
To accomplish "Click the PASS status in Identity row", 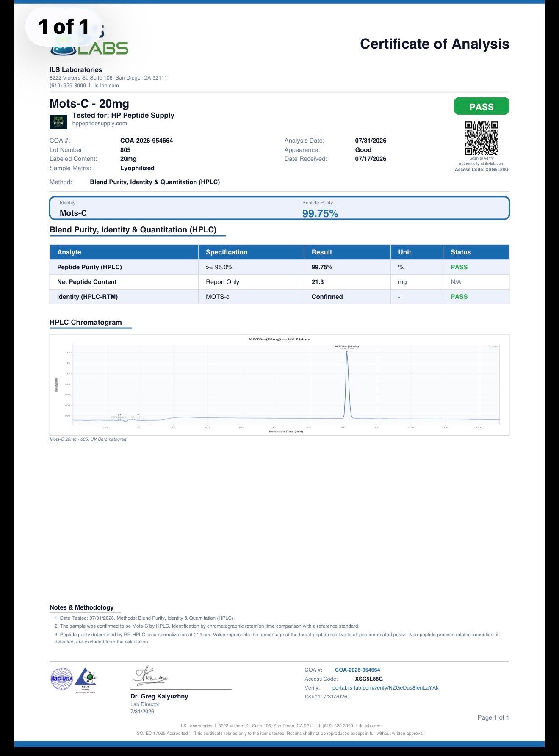I will [459, 297].
